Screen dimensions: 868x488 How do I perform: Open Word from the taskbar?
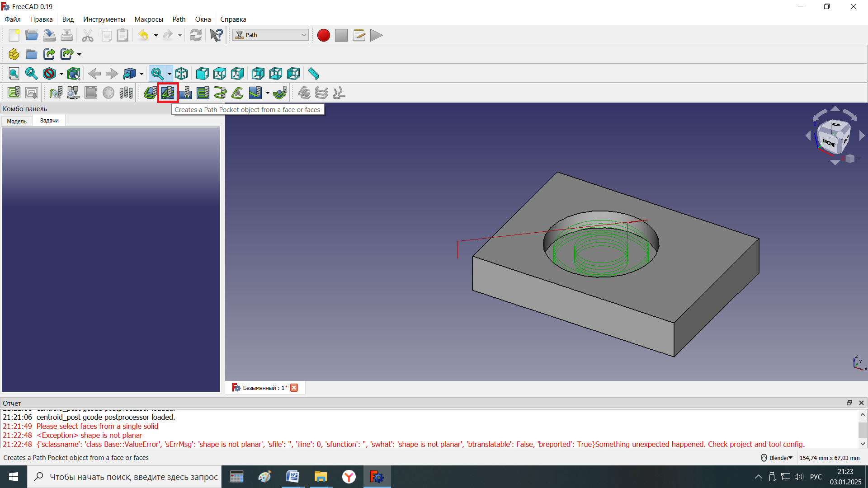(292, 477)
